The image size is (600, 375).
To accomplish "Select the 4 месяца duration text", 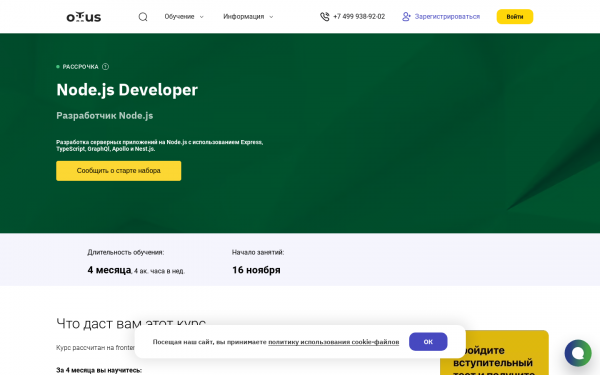I will tap(109, 270).
